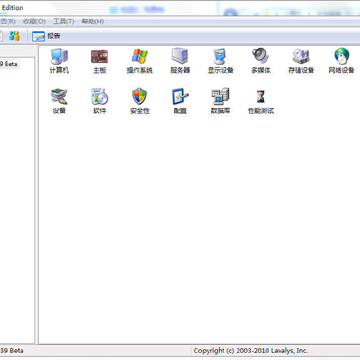Image resolution: width=360 pixels, height=360 pixels.
Task: Click the users toolbar icon
Action: [x=14, y=36]
